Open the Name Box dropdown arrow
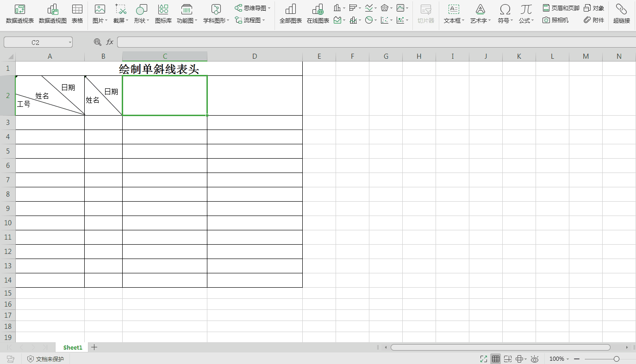The width and height of the screenshot is (636, 364). click(x=70, y=43)
